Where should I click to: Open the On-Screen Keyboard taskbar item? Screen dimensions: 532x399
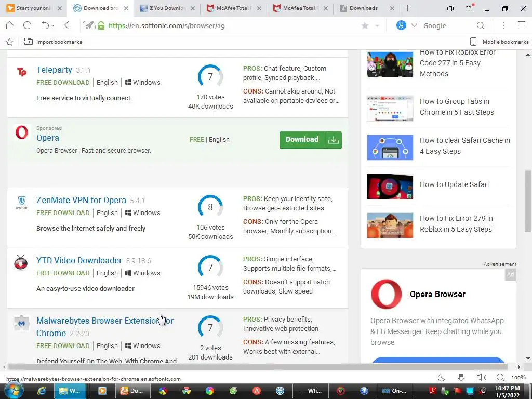coord(394,391)
